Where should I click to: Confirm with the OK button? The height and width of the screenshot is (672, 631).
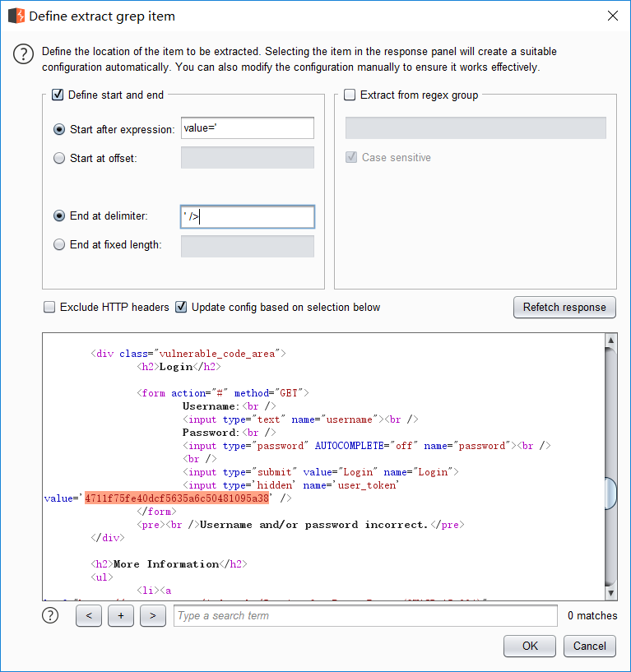(530, 646)
